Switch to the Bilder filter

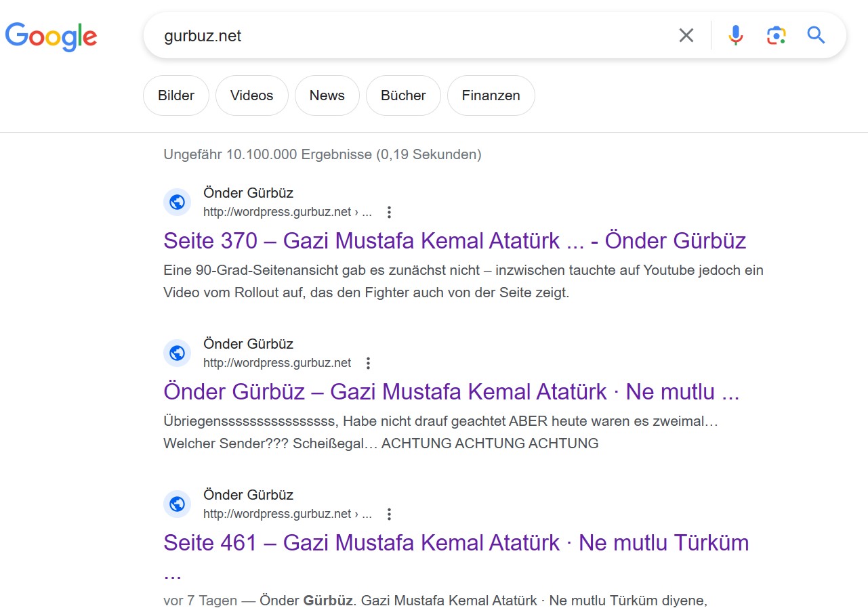(176, 95)
